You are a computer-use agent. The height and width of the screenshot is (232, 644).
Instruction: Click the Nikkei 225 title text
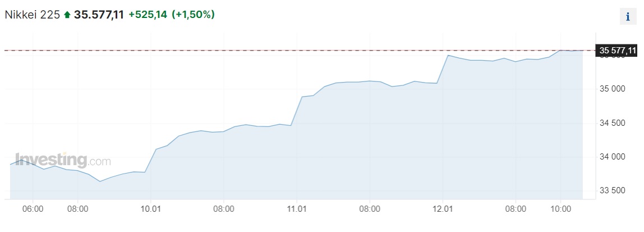pyautogui.click(x=32, y=15)
